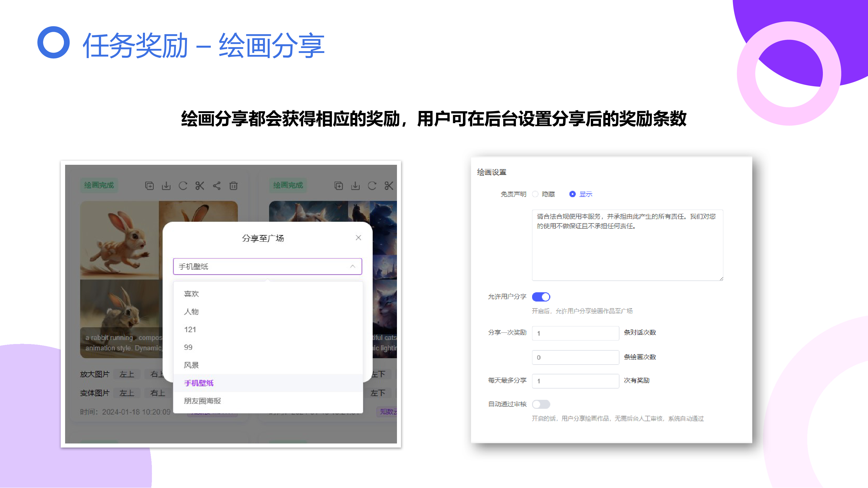Click the share icon on rabbit card
Image resolution: width=868 pixels, height=488 pixels.
[217, 186]
